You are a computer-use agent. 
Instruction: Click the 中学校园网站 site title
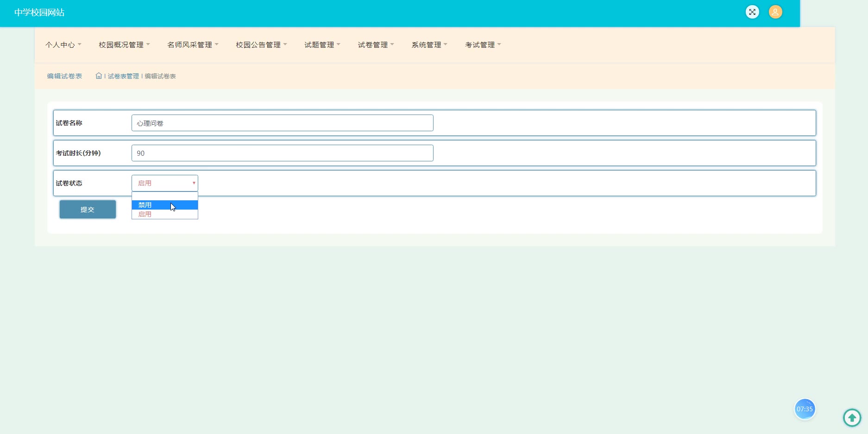pyautogui.click(x=39, y=13)
